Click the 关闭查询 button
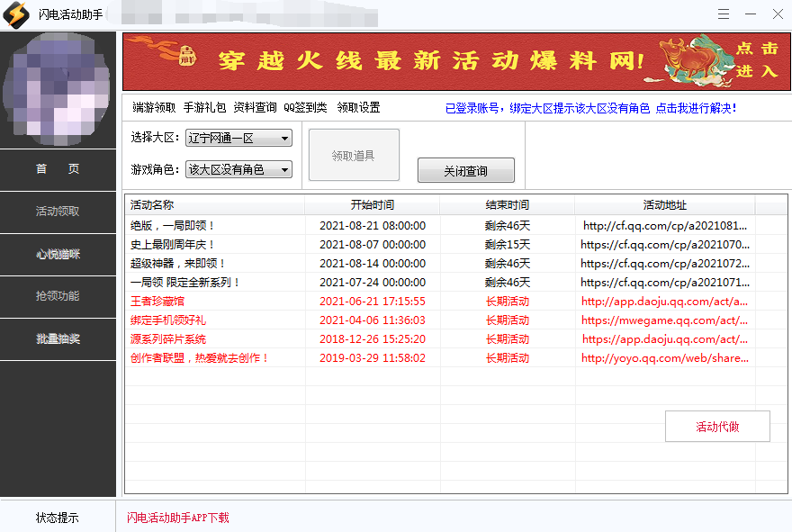The height and width of the screenshot is (532, 792). coord(465,171)
